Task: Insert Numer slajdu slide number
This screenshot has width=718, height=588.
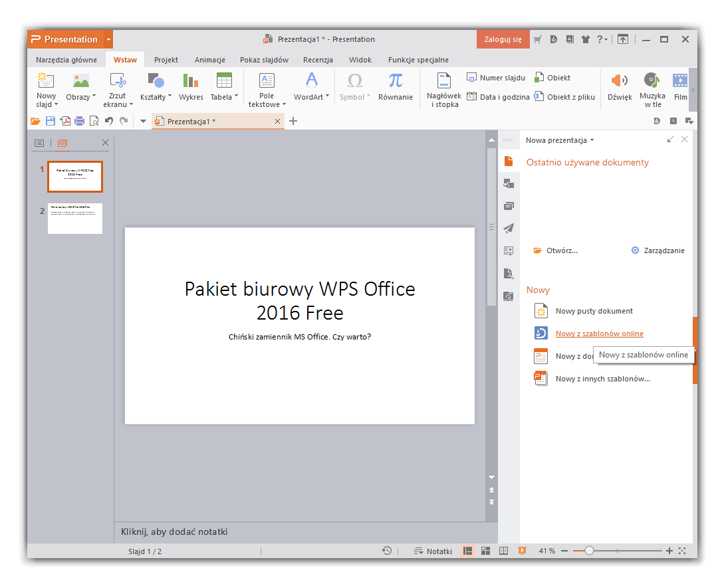Action: [495, 78]
